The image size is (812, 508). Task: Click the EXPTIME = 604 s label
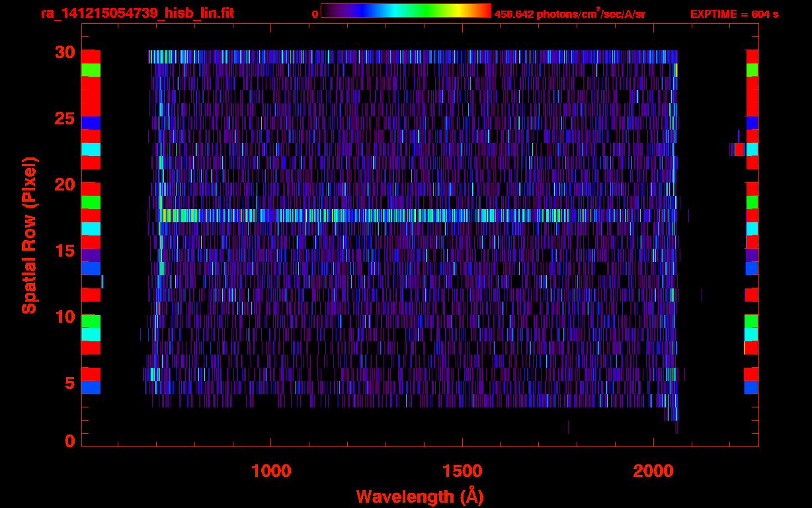click(x=734, y=14)
